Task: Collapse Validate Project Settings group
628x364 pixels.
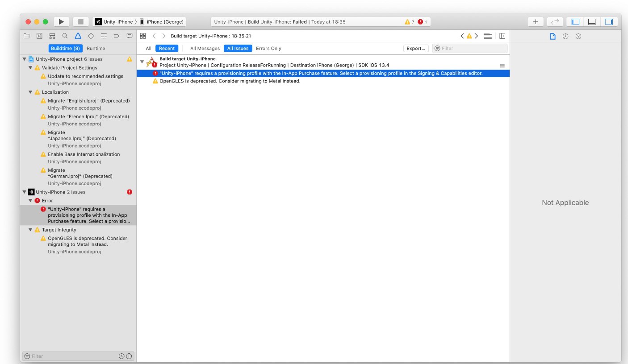Action: (x=30, y=68)
